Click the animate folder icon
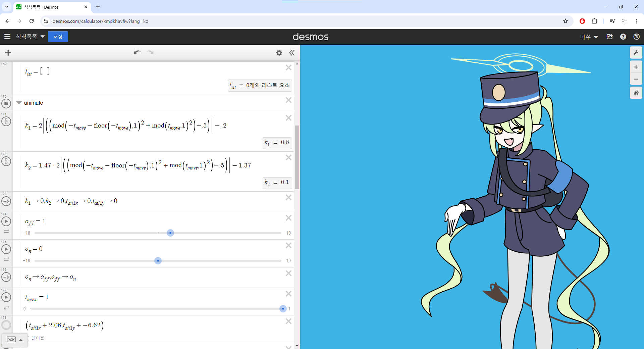 click(x=6, y=104)
